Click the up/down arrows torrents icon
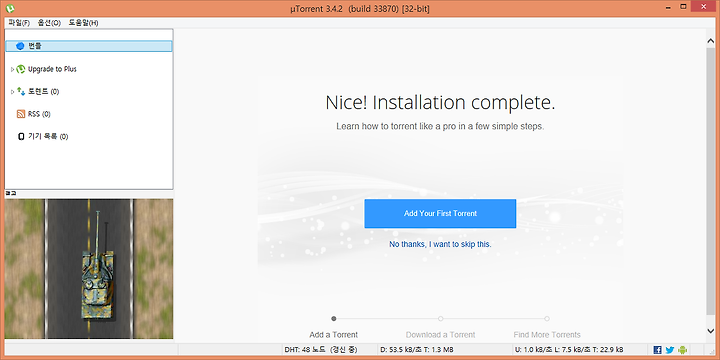 pos(21,91)
